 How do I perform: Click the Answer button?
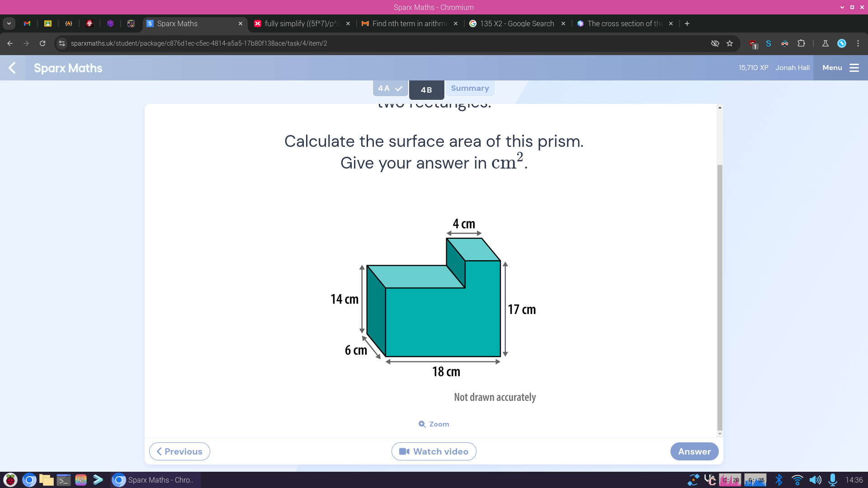(x=694, y=451)
